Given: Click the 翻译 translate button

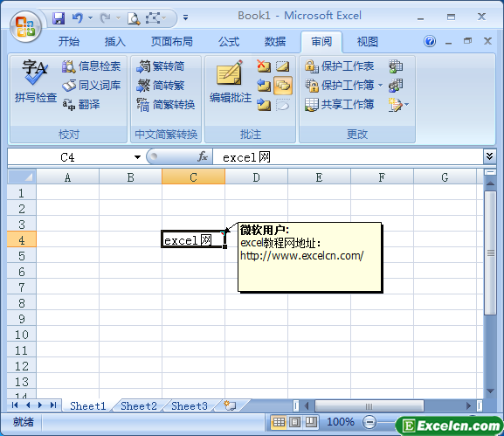Looking at the screenshot, I should click(81, 104).
